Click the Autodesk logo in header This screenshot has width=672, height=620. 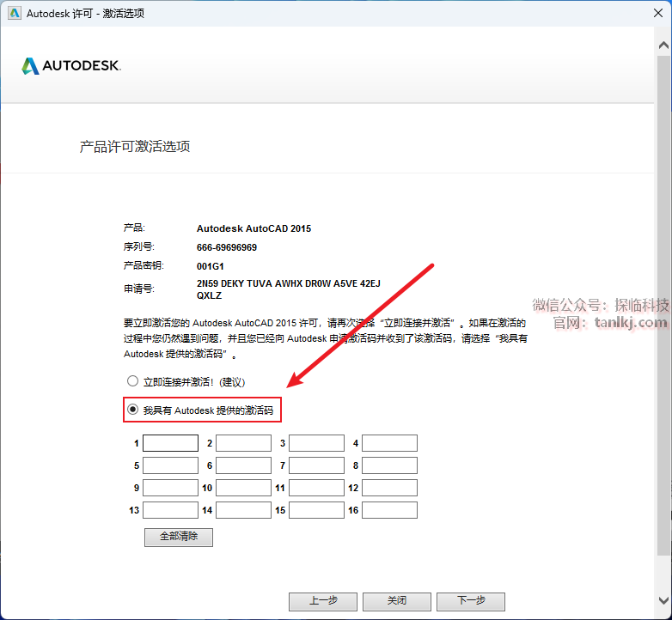pos(71,65)
